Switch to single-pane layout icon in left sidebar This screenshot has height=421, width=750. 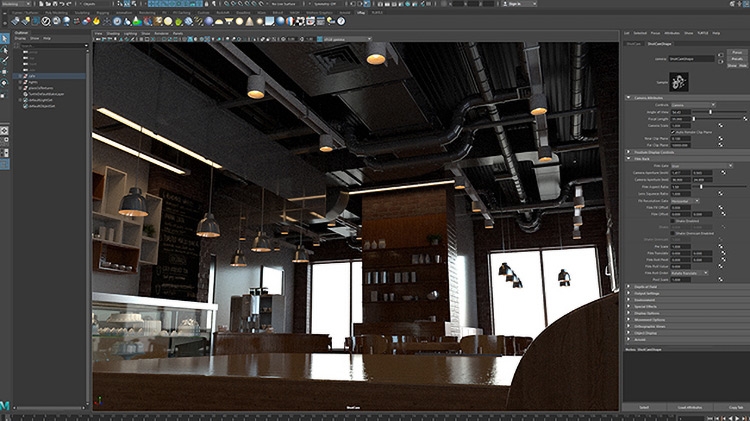[x=4, y=131]
